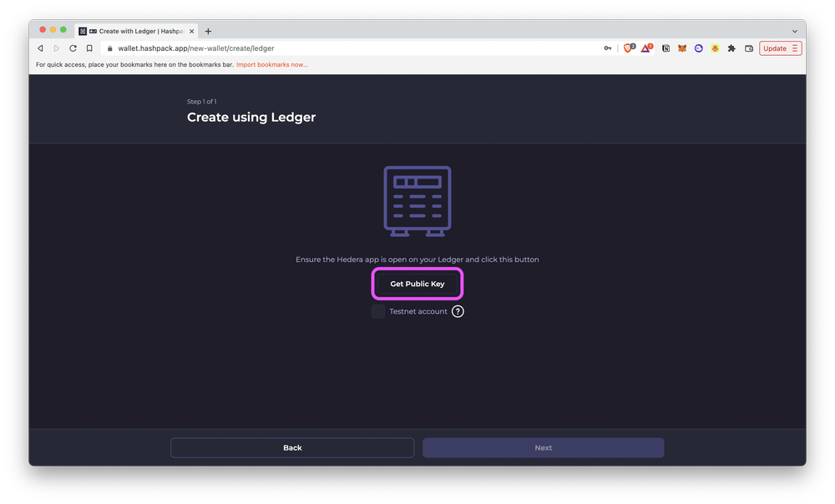Click the Import bookmarks now link
Screen dimensions: 835x504
click(271, 64)
